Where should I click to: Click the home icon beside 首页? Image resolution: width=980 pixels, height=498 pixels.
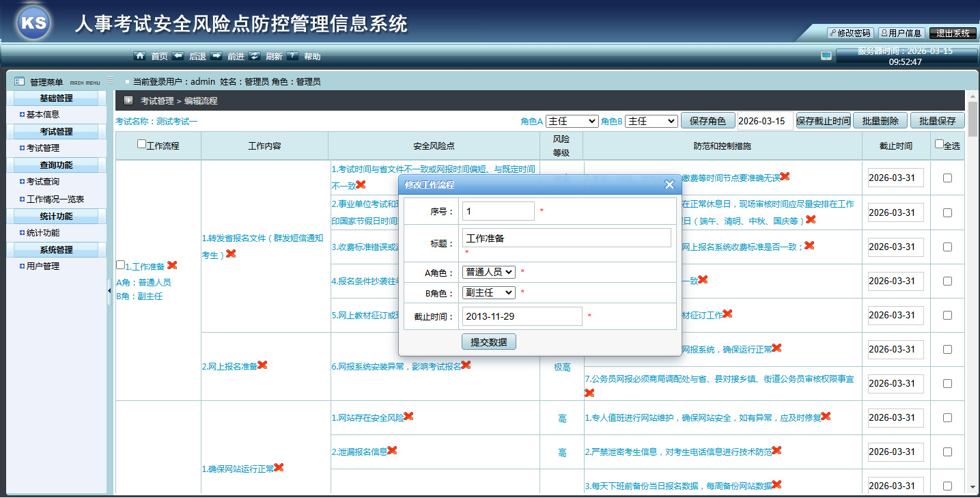[139, 56]
